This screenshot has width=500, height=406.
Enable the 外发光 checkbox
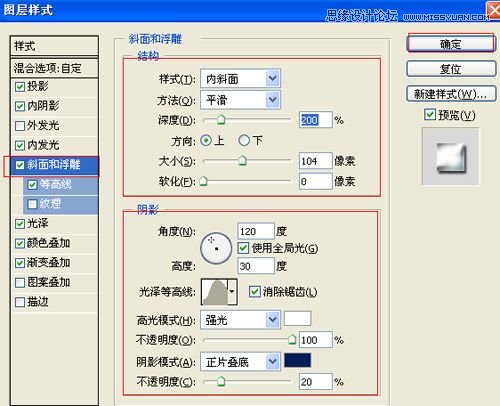coord(20,126)
